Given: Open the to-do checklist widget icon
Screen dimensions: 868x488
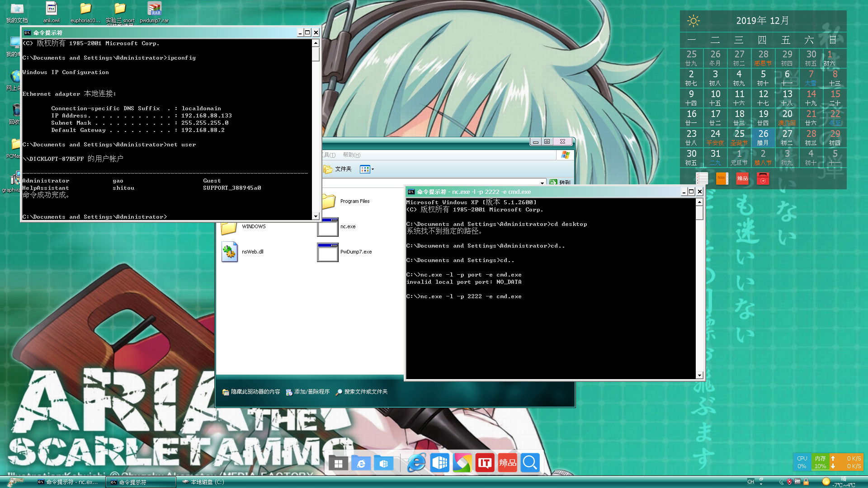Looking at the screenshot, I should tap(702, 178).
